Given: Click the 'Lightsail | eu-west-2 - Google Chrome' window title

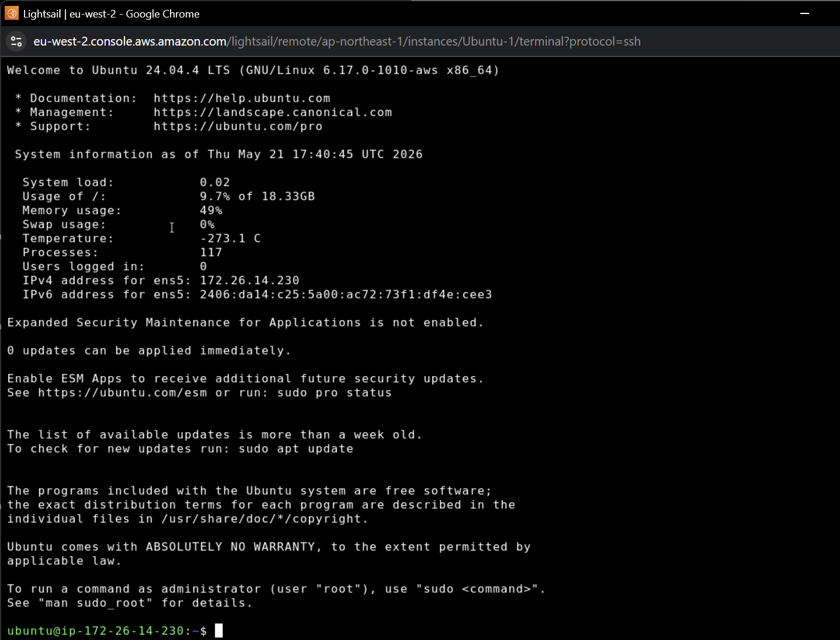Looking at the screenshot, I should point(111,13).
